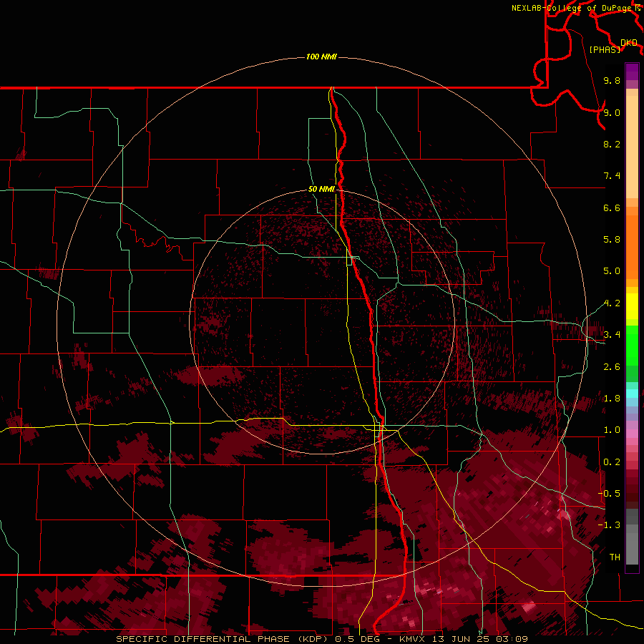The image size is (644, 644).
Task: Click the DKD label above the legend
Action: point(629,42)
